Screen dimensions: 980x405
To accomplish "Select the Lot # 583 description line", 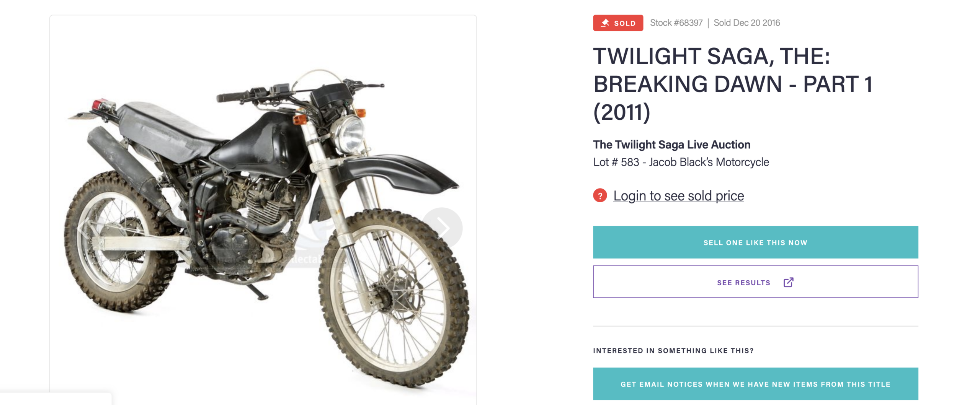I will (x=681, y=162).
